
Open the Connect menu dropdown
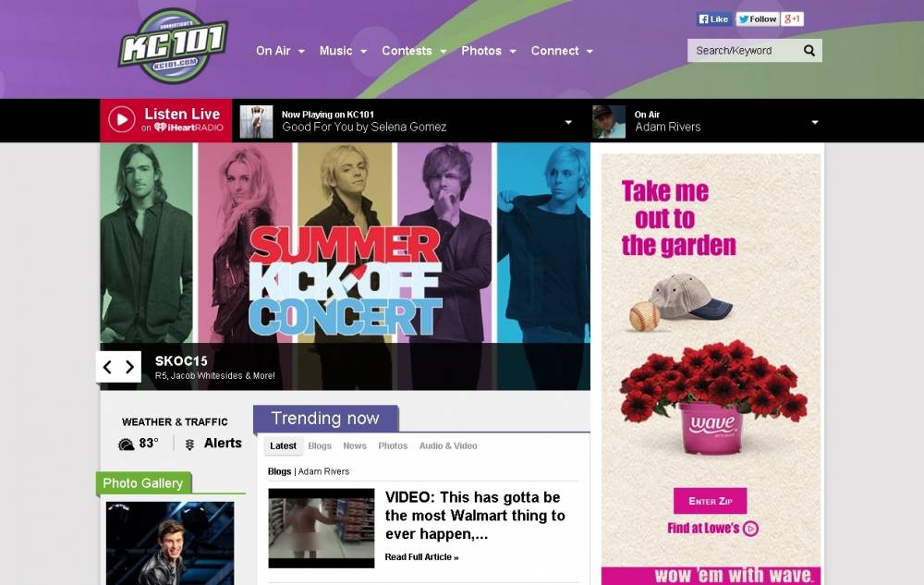pyautogui.click(x=562, y=51)
